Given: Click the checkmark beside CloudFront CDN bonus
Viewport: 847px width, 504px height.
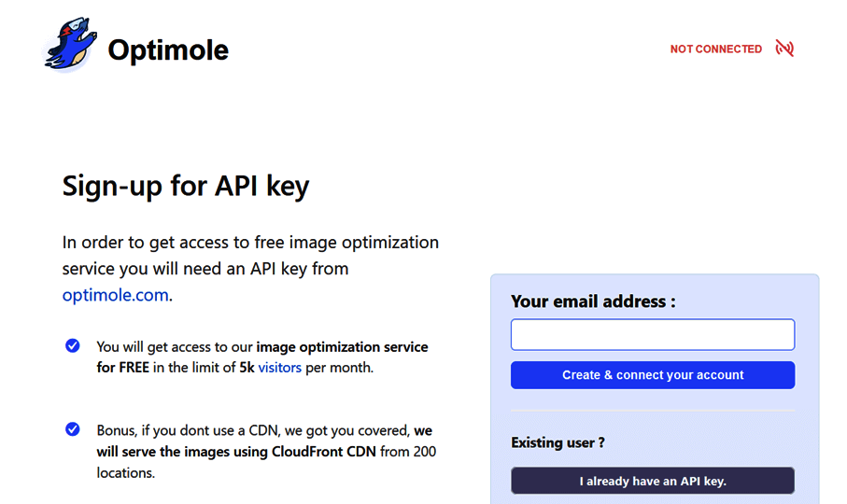Looking at the screenshot, I should pyautogui.click(x=73, y=430).
